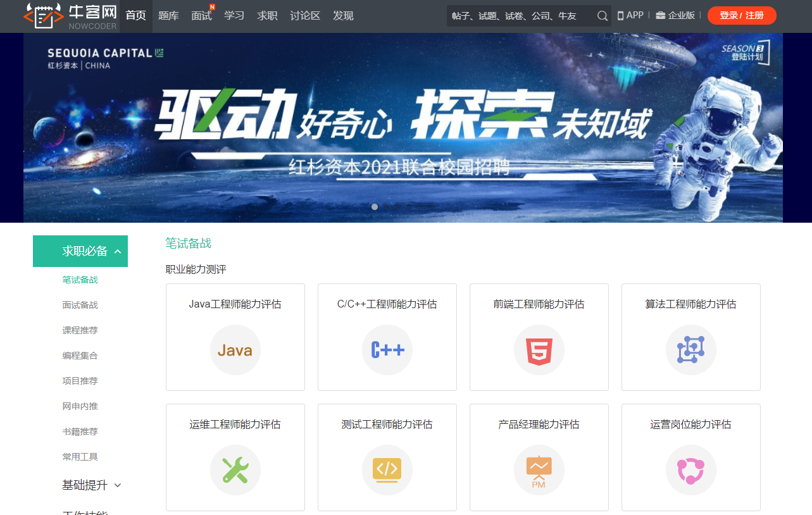Viewport: 812px width, 515px height.
Task: Click the 职业能力测评 subheading
Action: (196, 270)
